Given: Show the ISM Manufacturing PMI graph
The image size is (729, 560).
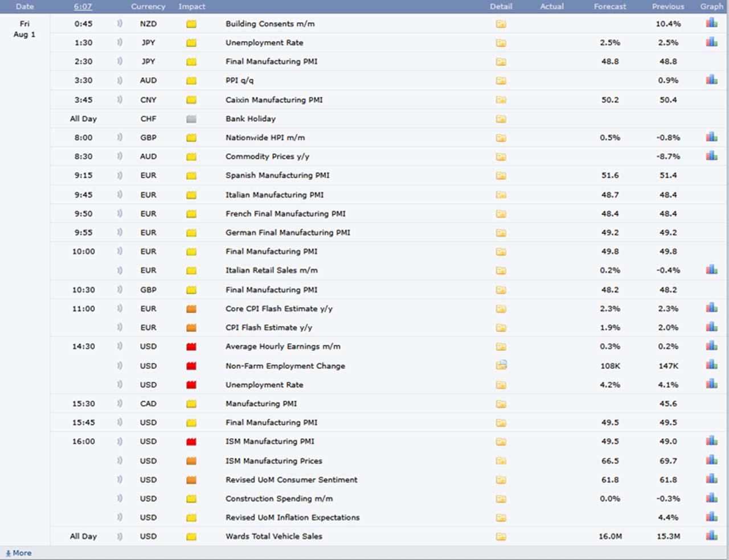Looking at the screenshot, I should (x=711, y=440).
